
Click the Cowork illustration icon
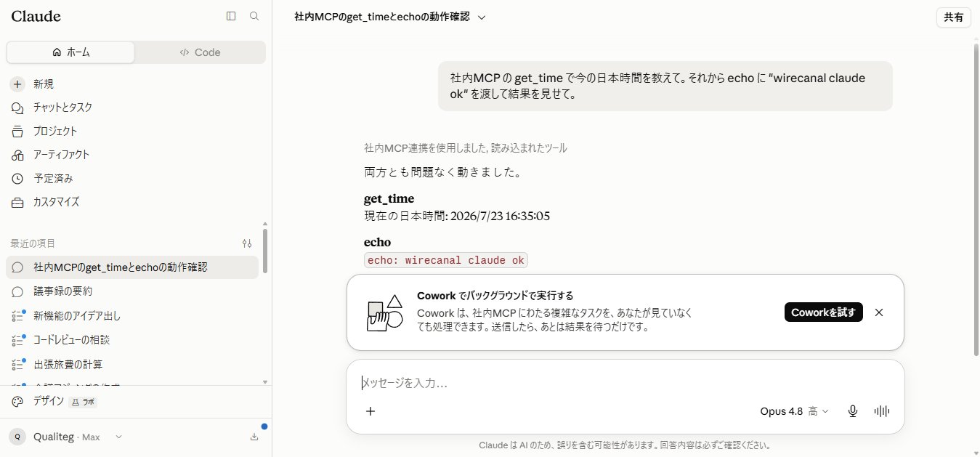click(x=385, y=313)
